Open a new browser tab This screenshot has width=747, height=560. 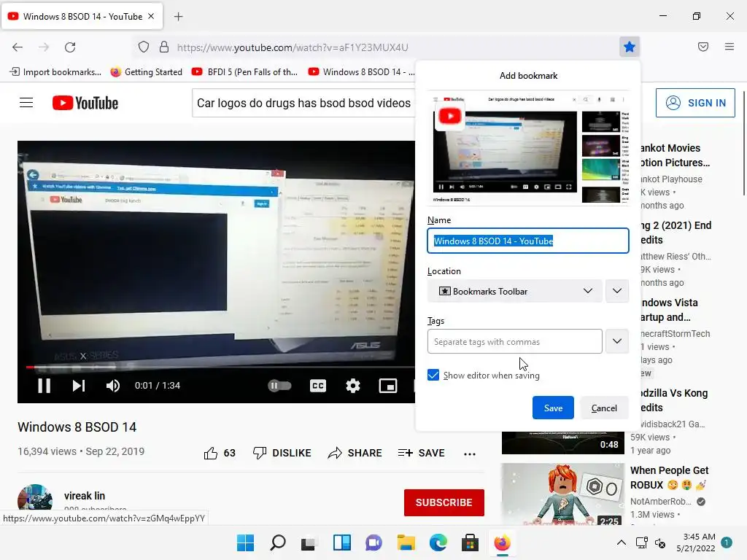pos(178,17)
